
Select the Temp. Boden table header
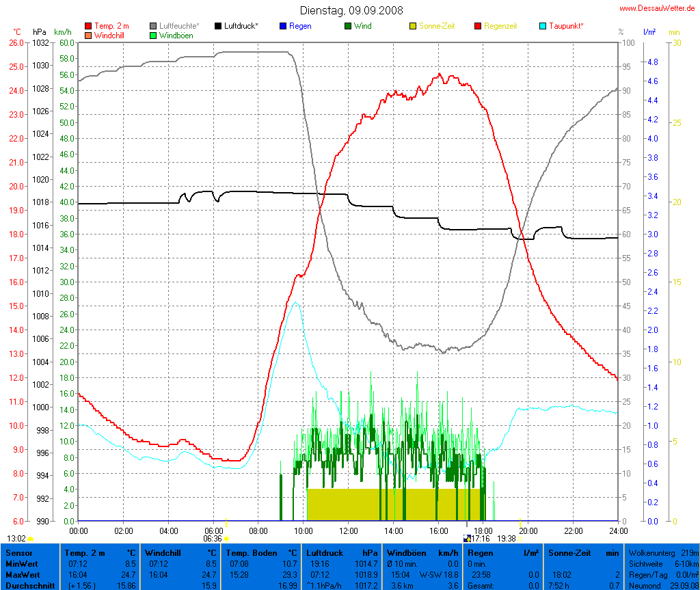tap(262, 552)
